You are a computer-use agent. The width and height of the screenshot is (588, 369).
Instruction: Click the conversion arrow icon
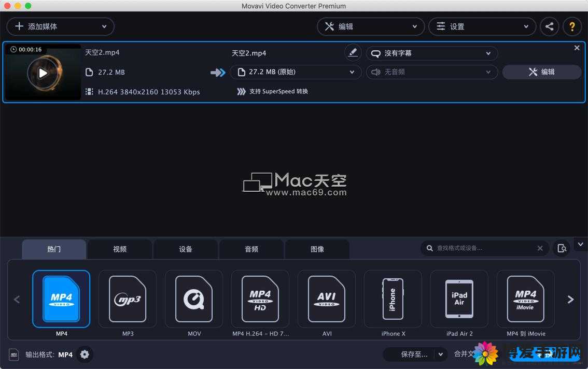coord(218,73)
